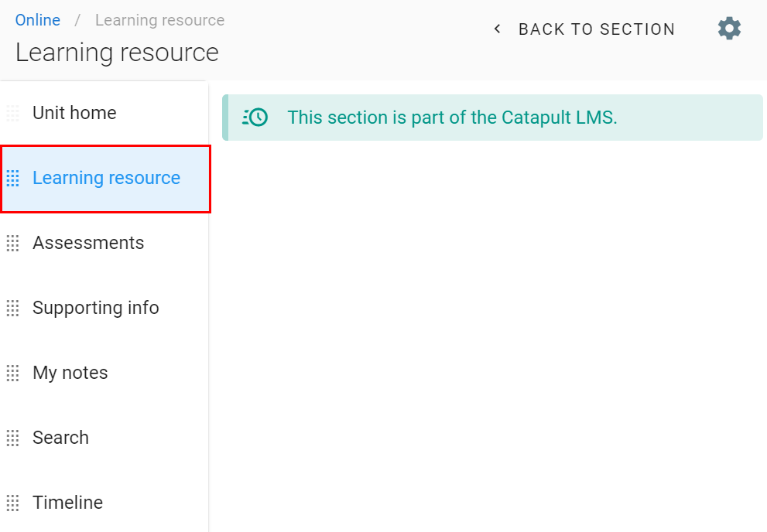Click the drag handle beside Timeline

point(12,503)
